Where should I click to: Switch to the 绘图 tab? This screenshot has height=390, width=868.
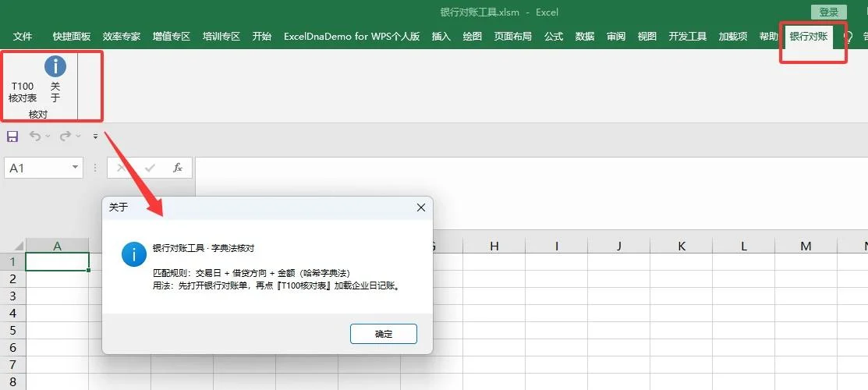tap(472, 37)
